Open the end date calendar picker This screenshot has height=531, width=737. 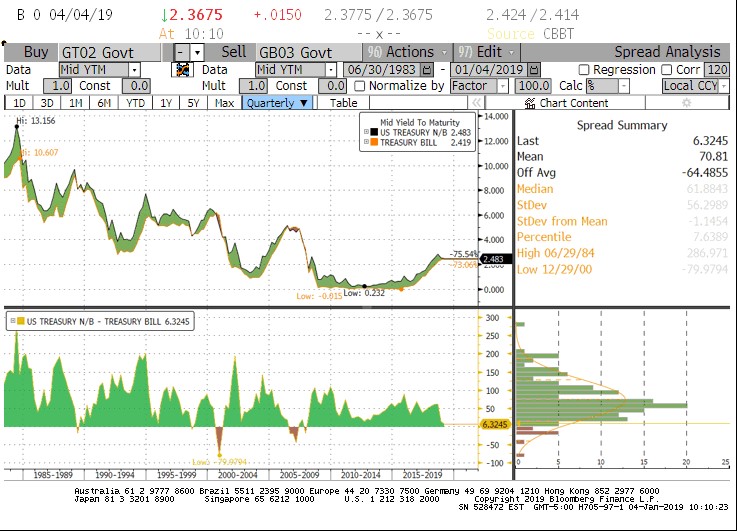click(x=531, y=70)
